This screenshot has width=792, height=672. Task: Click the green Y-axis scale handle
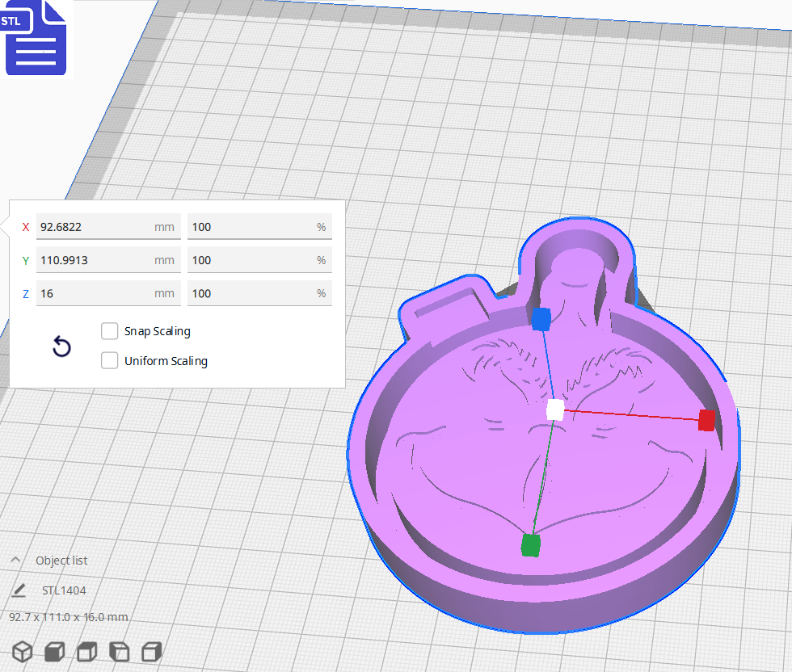tap(534, 545)
